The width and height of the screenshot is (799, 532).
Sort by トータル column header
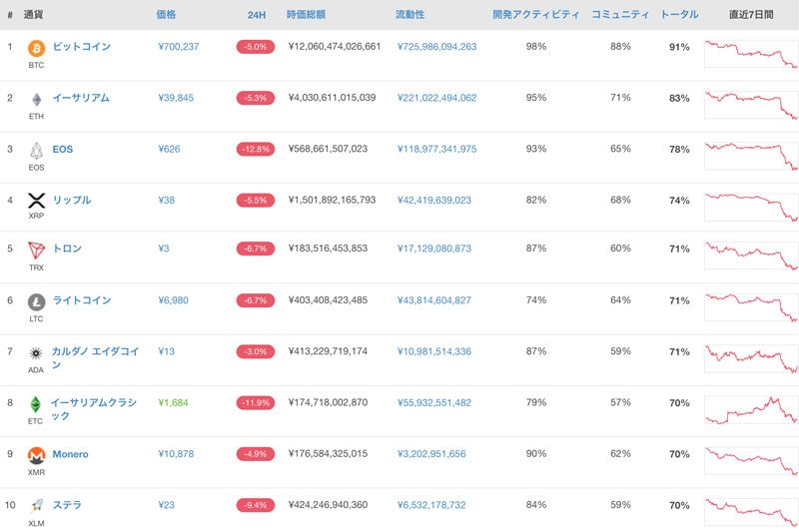tap(679, 14)
